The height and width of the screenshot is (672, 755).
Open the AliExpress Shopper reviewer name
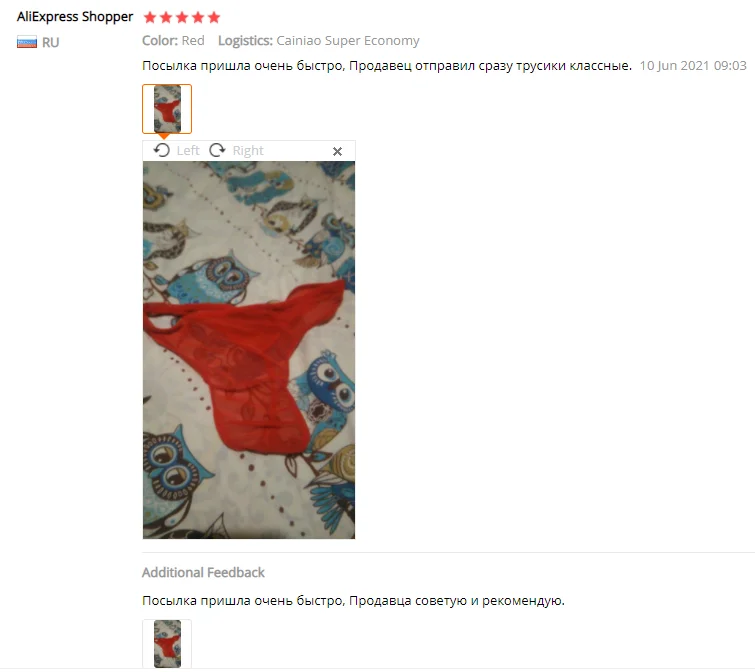[75, 17]
